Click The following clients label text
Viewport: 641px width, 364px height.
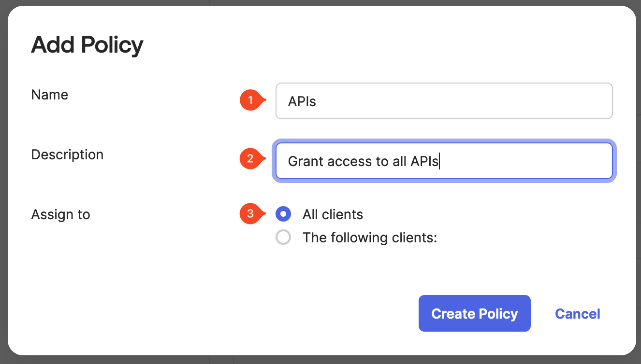tap(369, 237)
